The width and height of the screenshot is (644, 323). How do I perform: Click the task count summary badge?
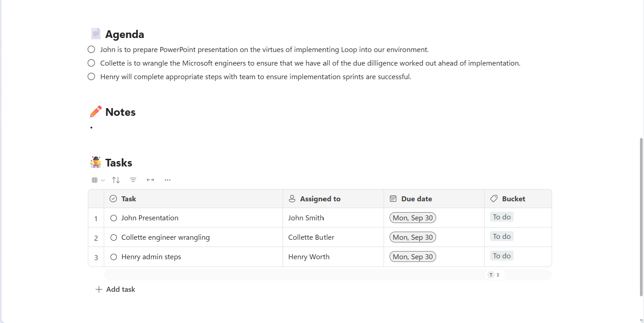pyautogui.click(x=495, y=275)
